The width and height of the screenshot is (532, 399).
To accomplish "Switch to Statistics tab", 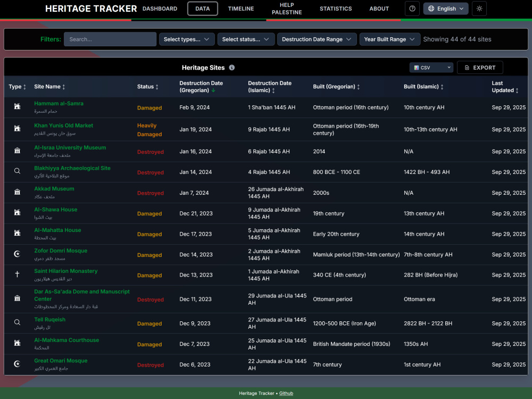I will point(336,9).
